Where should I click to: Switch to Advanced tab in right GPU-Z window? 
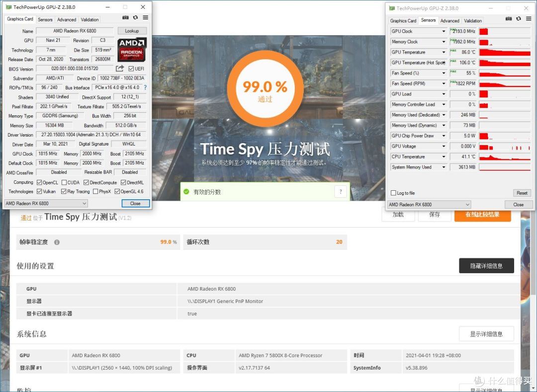[x=449, y=20]
